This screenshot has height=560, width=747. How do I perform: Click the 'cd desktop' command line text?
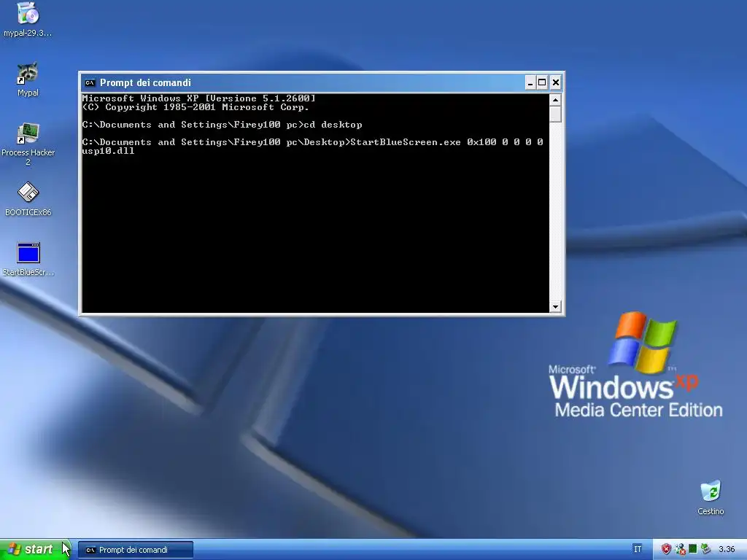coord(333,125)
